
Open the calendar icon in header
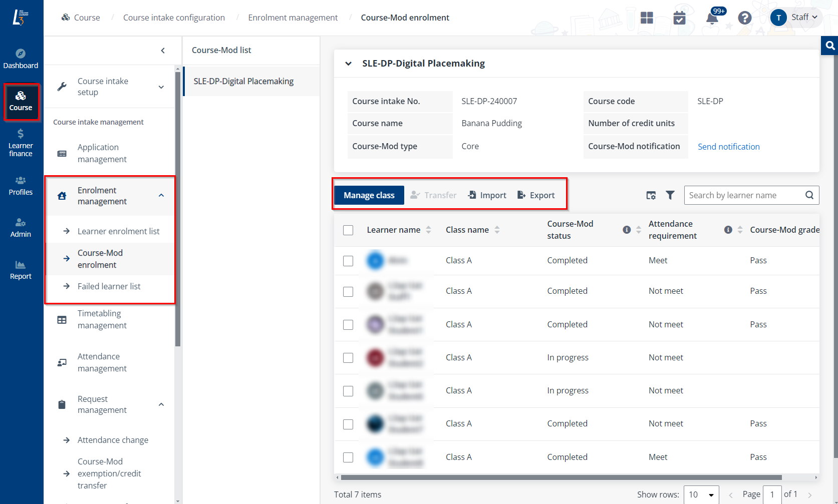click(679, 18)
